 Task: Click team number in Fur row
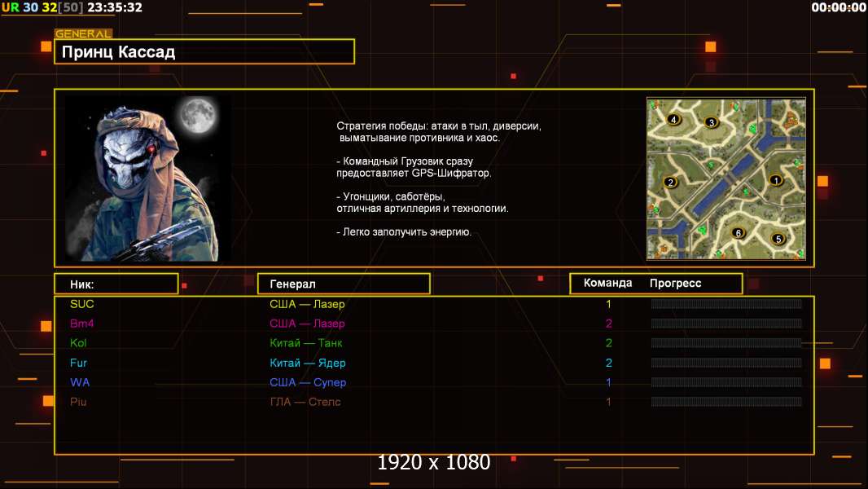click(608, 363)
